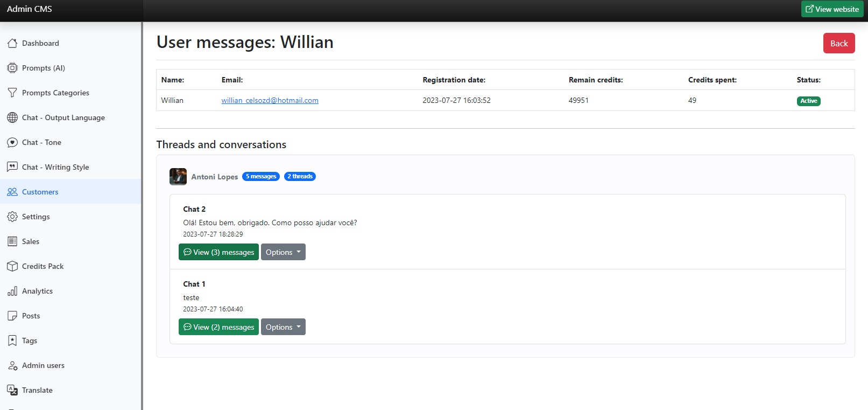View the 3 messages in Chat 2
868x410 pixels.
(x=218, y=252)
